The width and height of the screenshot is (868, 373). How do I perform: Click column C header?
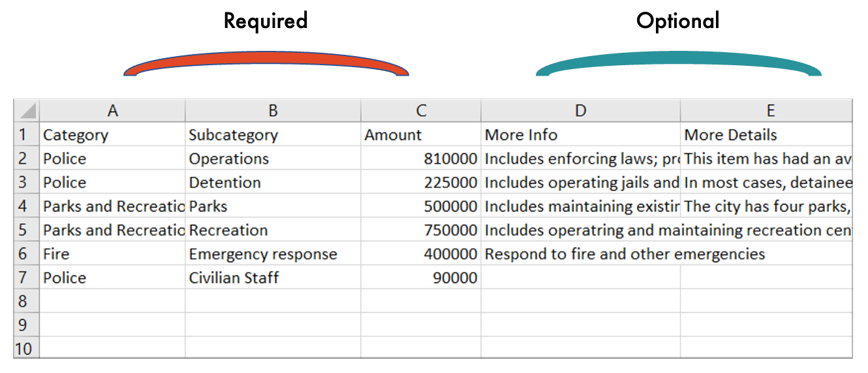[x=421, y=111]
